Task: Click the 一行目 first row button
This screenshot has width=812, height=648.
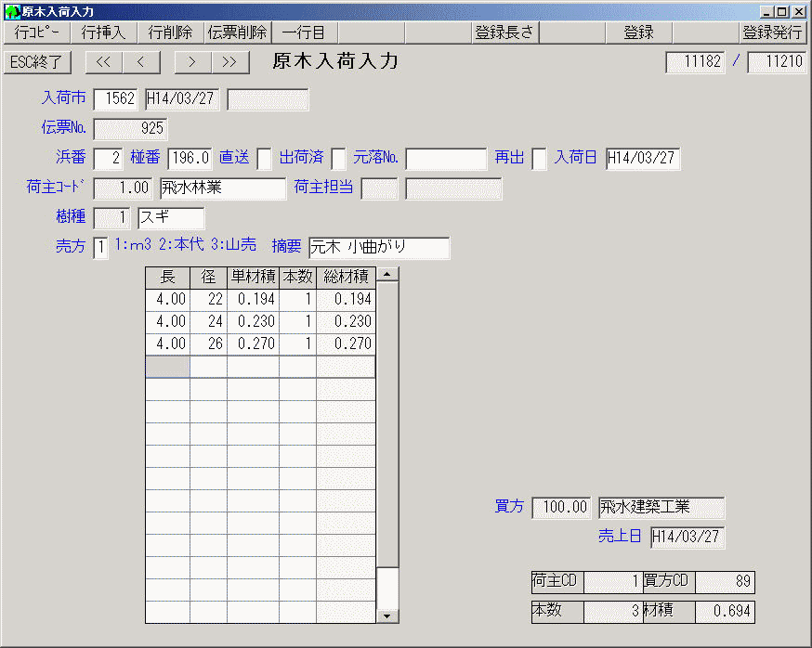Action: [304, 32]
